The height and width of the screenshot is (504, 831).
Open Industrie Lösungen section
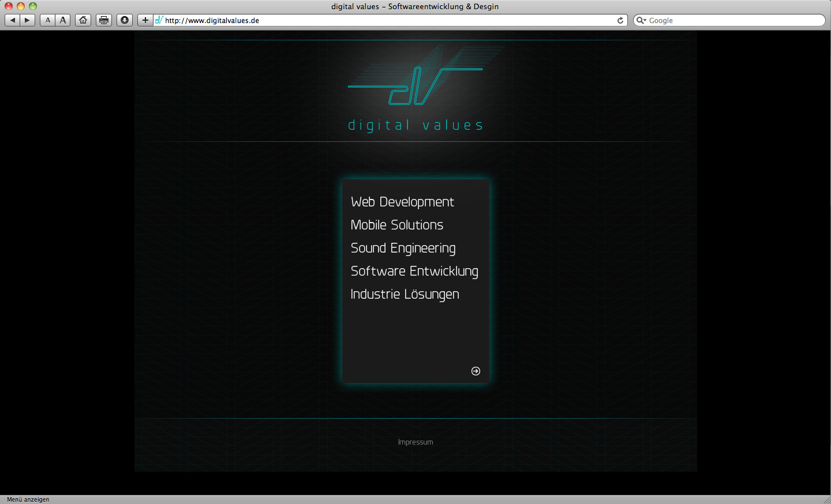405,295
